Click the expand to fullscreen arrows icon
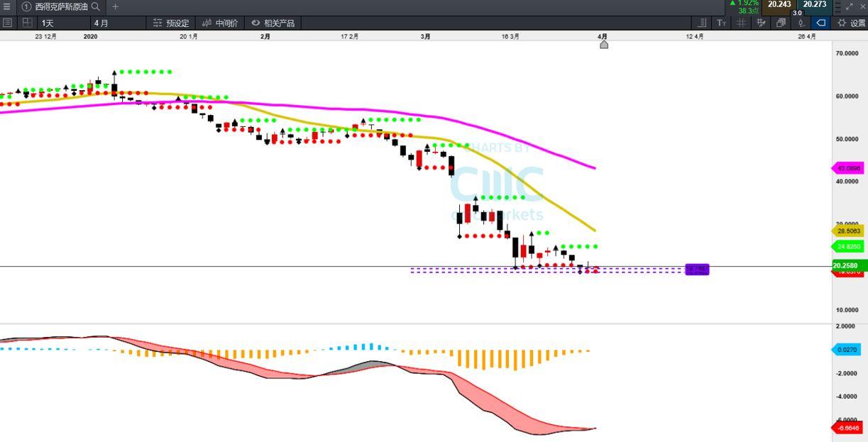 point(850,6)
